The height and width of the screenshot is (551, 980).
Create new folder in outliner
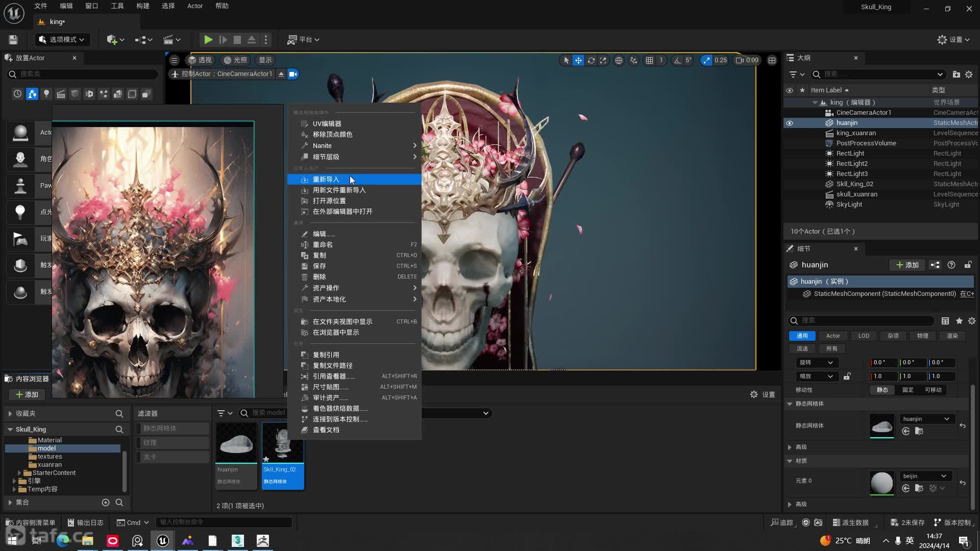click(956, 74)
